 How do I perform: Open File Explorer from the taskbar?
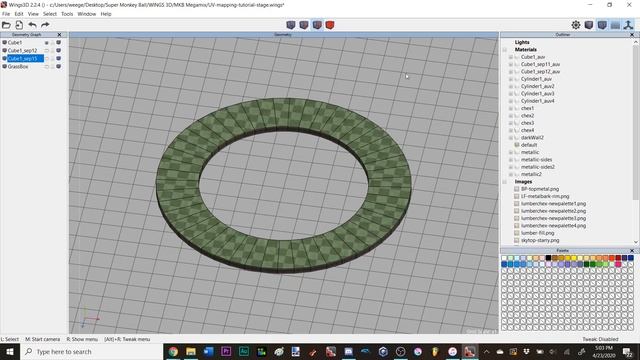[x=191, y=351]
